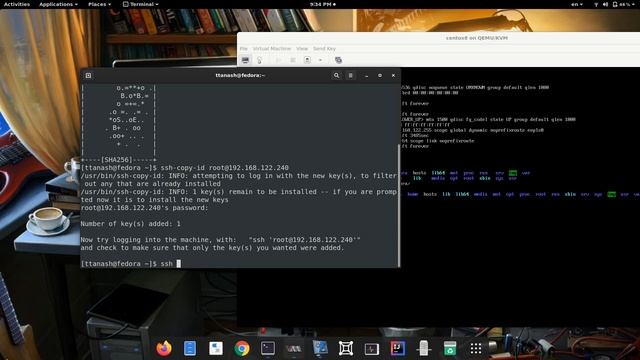The image size is (640, 360).
Task: Open the System Monitor dock icon
Action: [371, 348]
